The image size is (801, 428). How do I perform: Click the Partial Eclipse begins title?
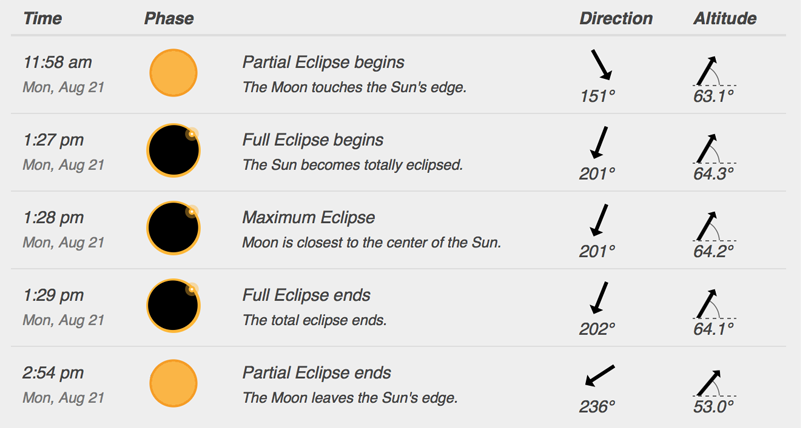(x=323, y=62)
